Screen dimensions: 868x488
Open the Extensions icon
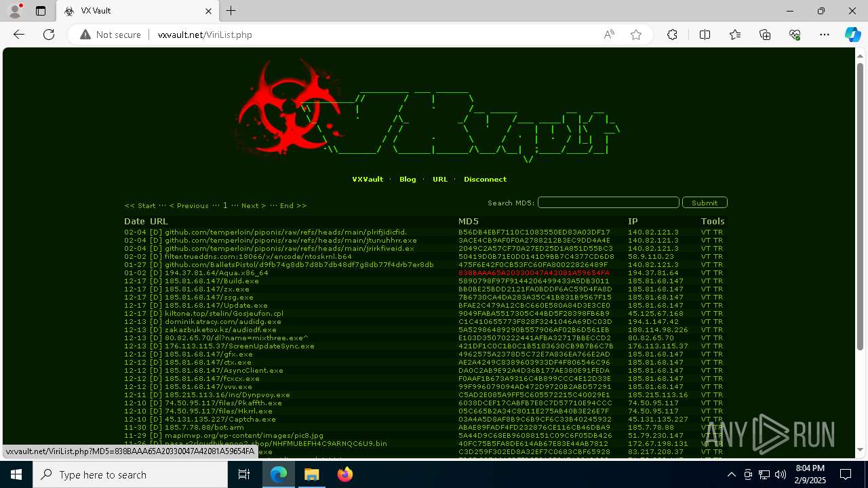672,35
